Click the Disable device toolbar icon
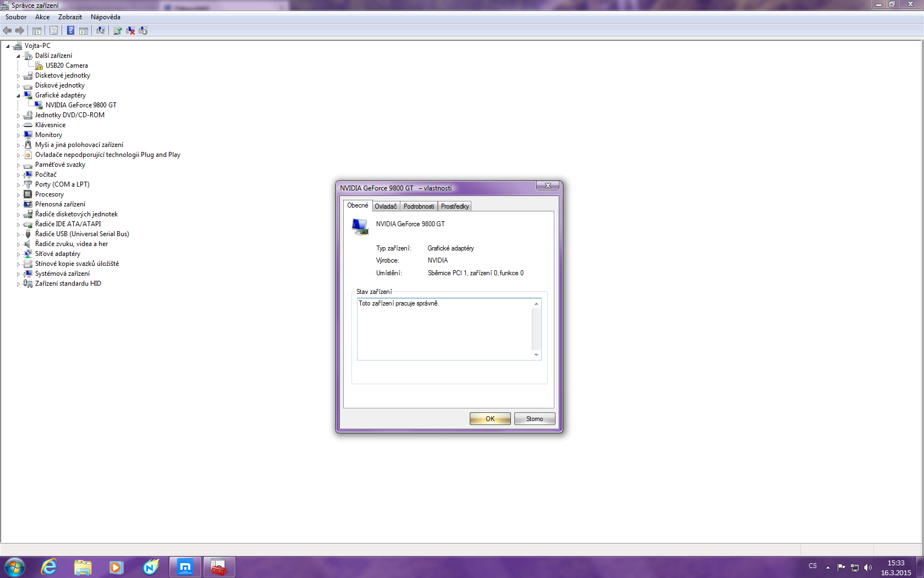This screenshot has height=578, width=924. (143, 30)
